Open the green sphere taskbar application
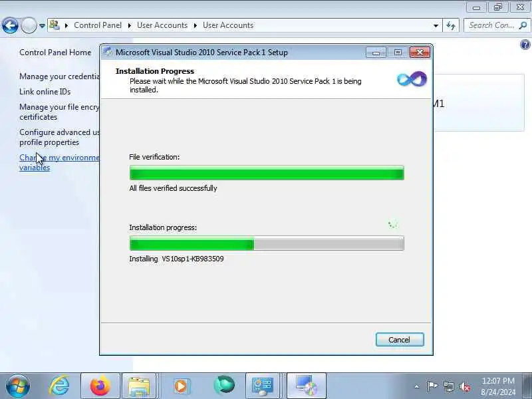Screen dimensions: 532x399 [224, 386]
